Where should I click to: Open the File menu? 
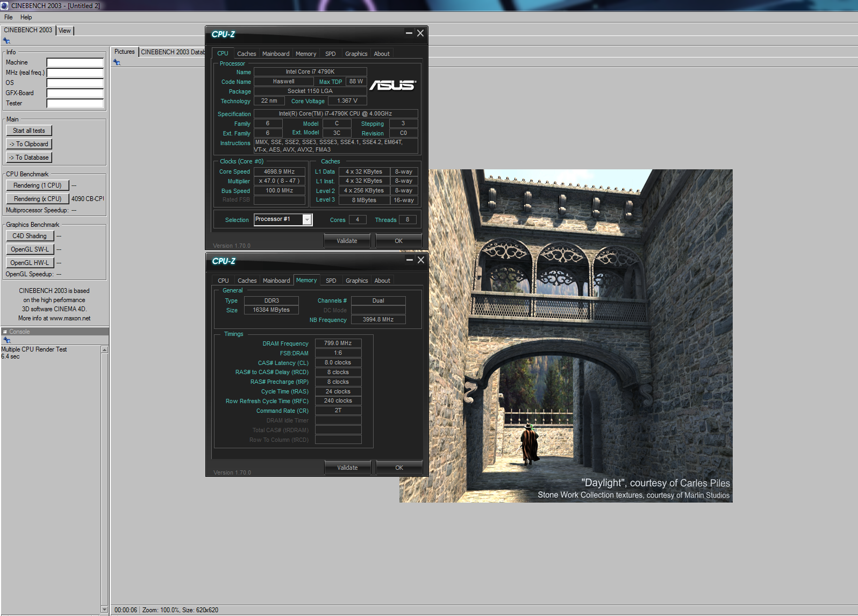coord(9,17)
